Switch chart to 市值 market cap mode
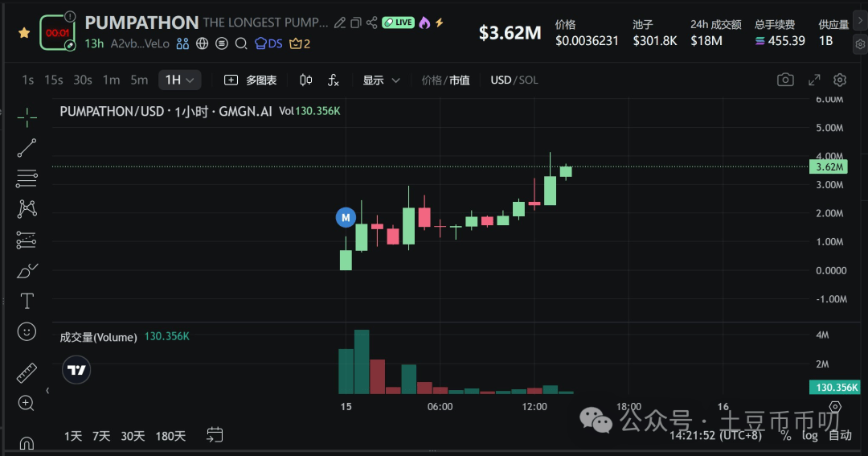Image resolution: width=868 pixels, height=456 pixels. pyautogui.click(x=460, y=80)
